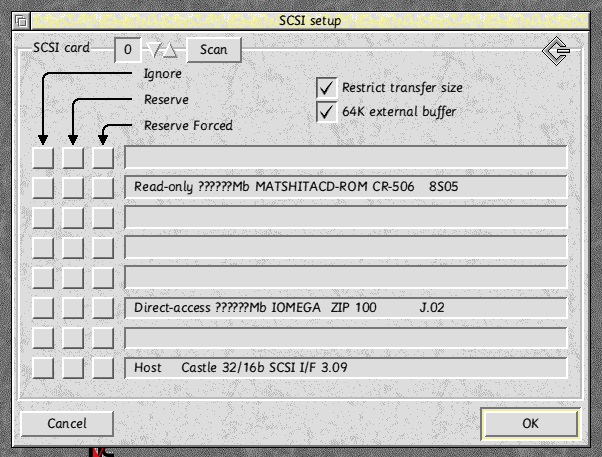602x457 pixels.
Task: Tick Ignore box for MATSHITA CD-ROM row
Action: 43,187
